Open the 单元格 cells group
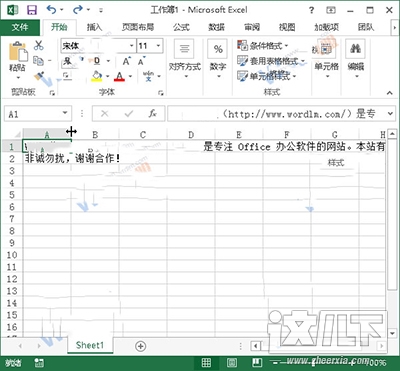This screenshot has height=371, width=400. click(x=326, y=60)
